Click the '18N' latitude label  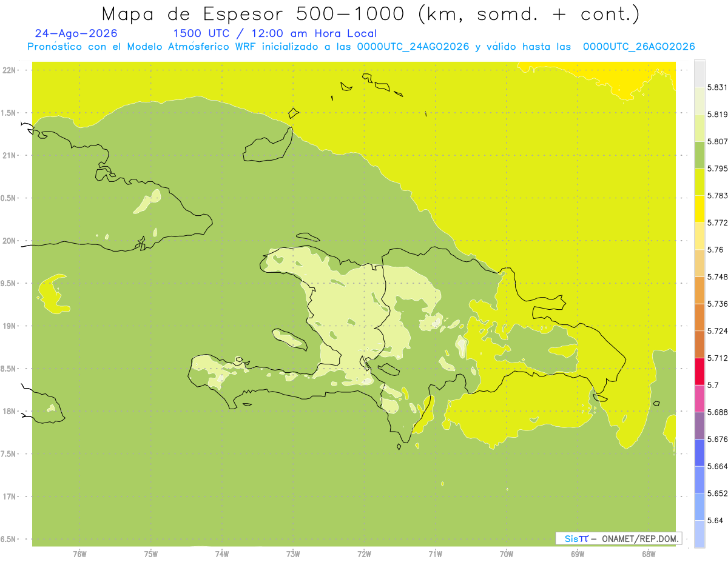pos(9,411)
